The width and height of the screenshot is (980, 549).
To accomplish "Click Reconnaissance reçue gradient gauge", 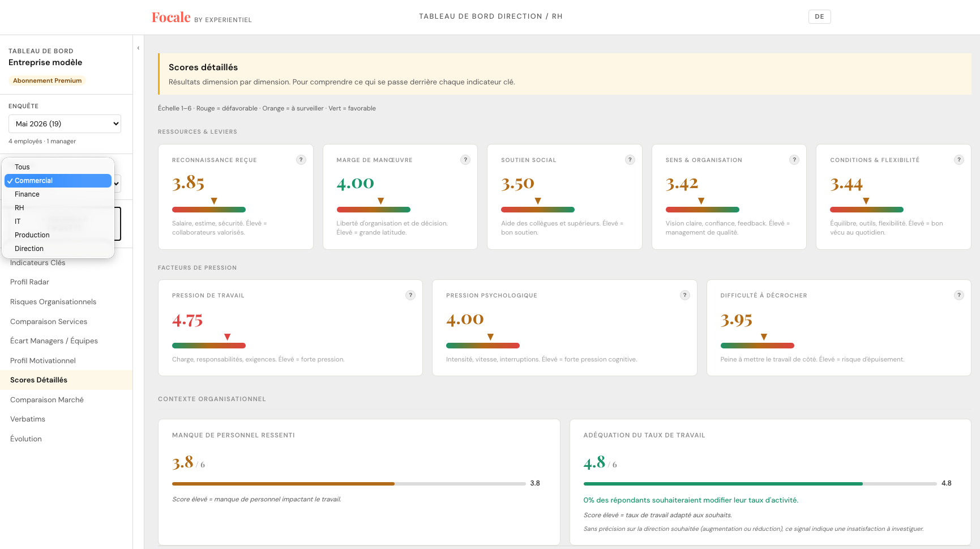I will point(209,210).
